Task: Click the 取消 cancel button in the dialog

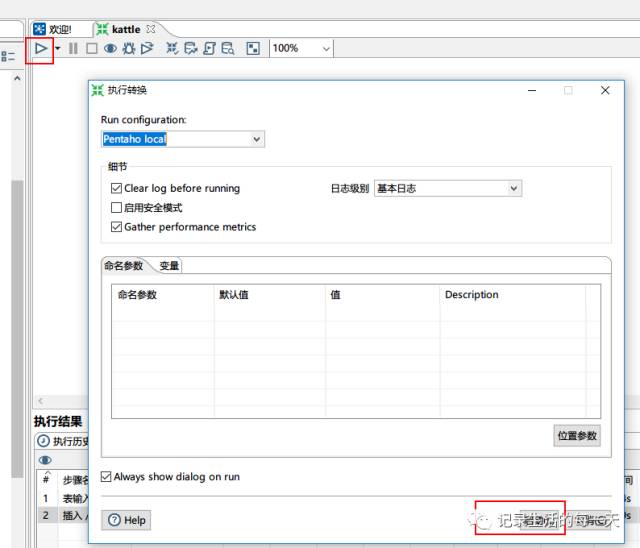Action: tap(591, 520)
